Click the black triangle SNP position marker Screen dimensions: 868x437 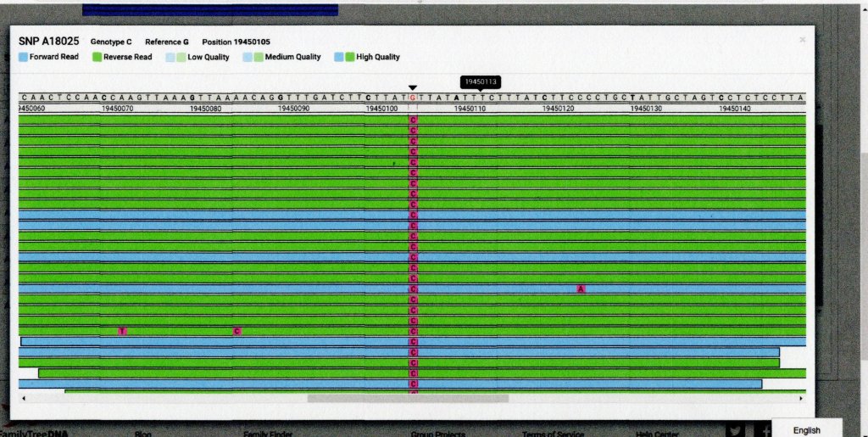click(x=413, y=87)
